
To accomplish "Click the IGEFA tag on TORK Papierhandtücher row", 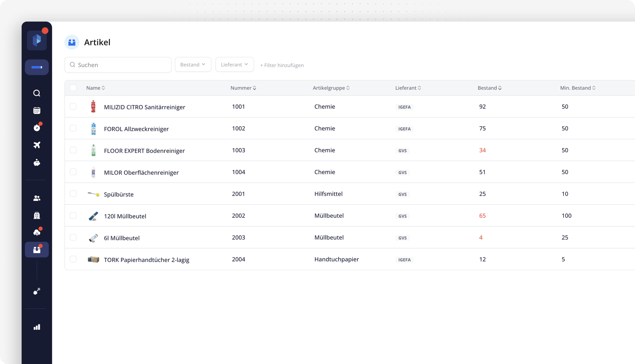I will click(404, 260).
